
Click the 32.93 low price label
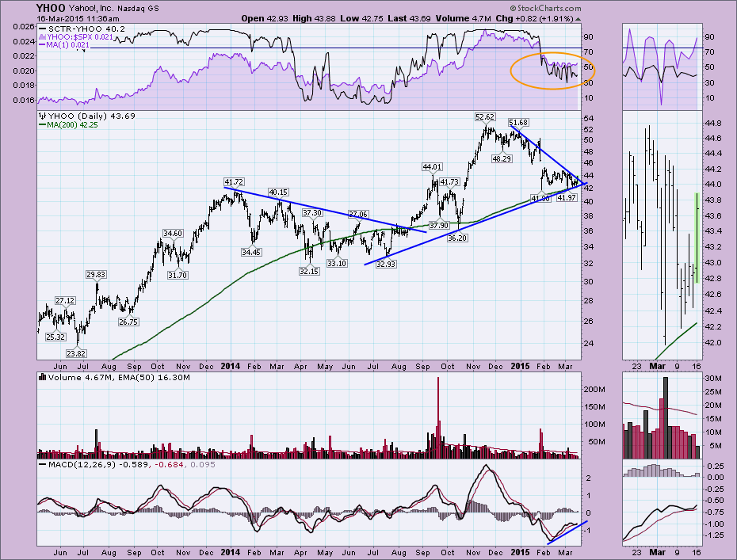pyautogui.click(x=386, y=265)
